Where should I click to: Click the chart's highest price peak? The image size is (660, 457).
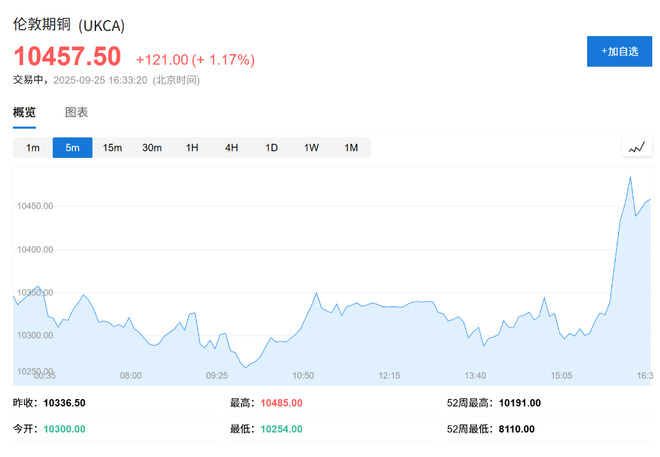pos(630,177)
